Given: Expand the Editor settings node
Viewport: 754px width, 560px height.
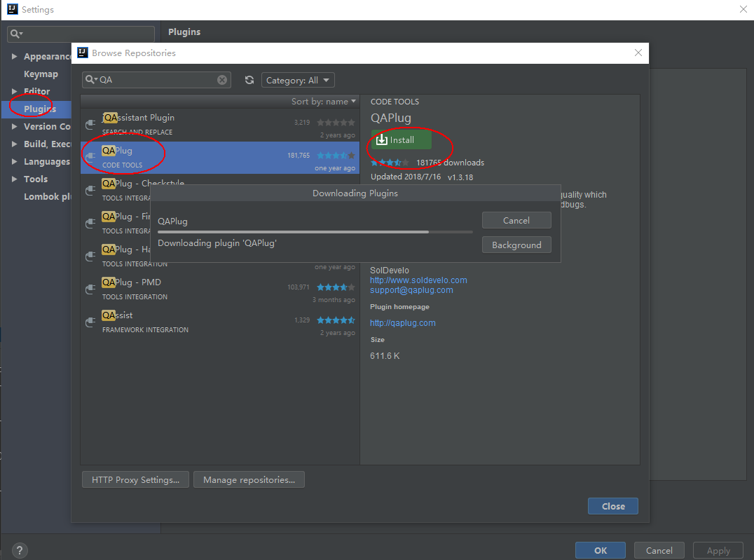Looking at the screenshot, I should click(15, 91).
